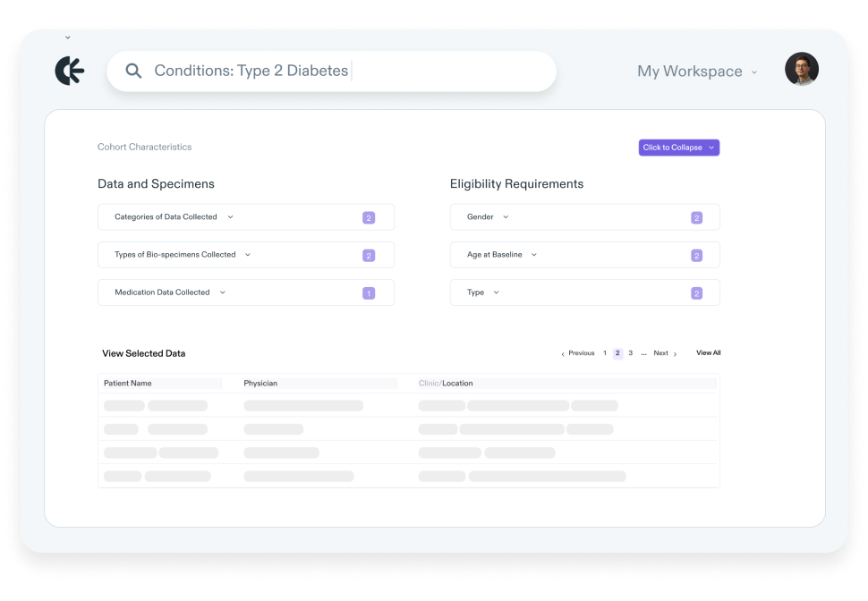868x601 pixels.
Task: Collapse Cohort Characteristics via Click to Collapse
Action: click(x=678, y=147)
